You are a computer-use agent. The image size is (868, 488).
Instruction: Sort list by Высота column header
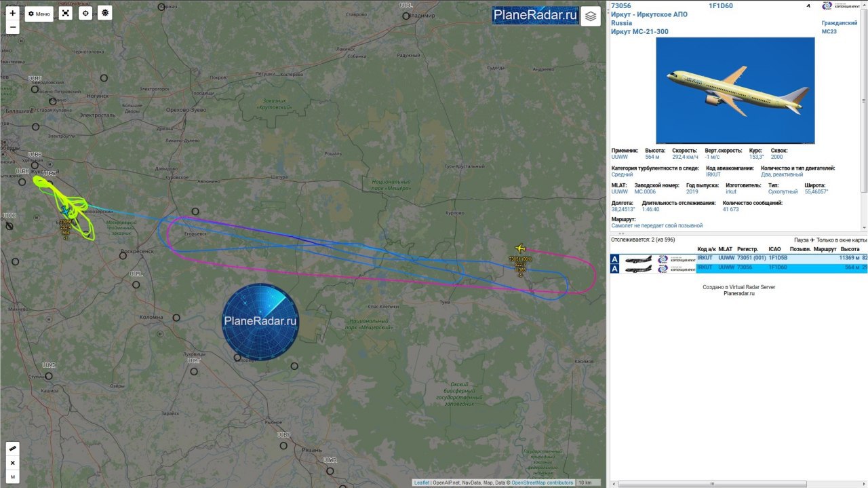tap(850, 250)
